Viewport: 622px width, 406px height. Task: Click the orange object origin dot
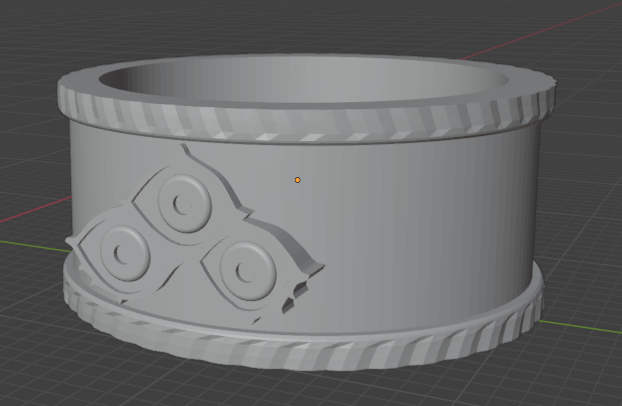point(298,180)
